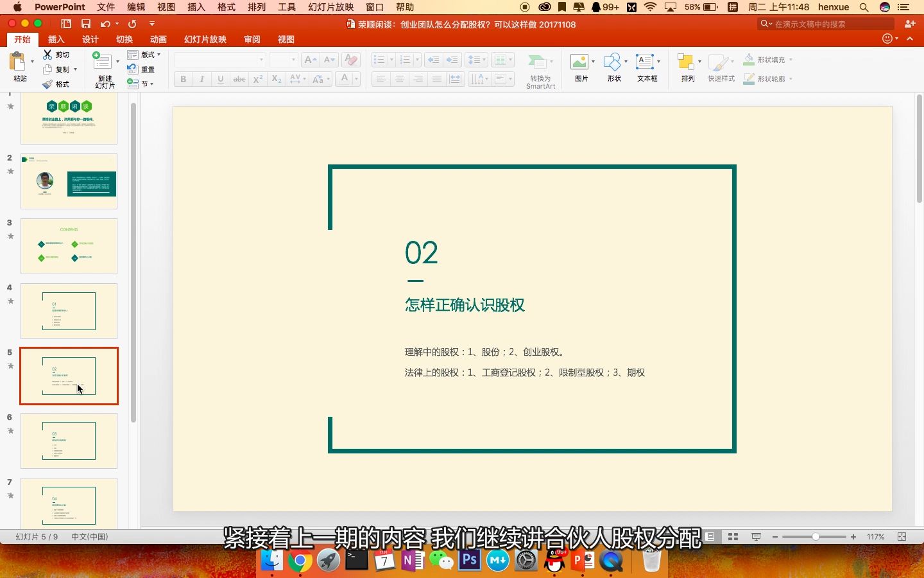Open the 帮助 menu in menu bar
924x578 pixels.
click(x=405, y=7)
